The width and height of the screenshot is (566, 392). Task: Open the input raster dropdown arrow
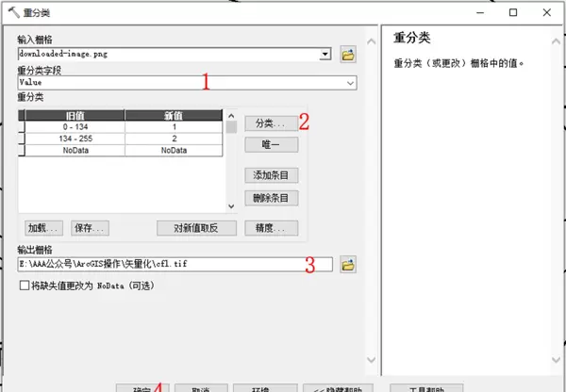coord(325,55)
